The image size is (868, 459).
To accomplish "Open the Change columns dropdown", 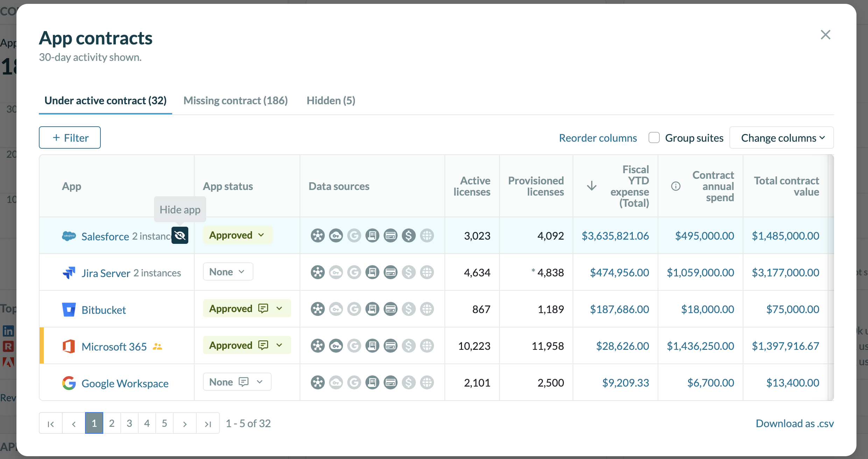I will pyautogui.click(x=782, y=138).
